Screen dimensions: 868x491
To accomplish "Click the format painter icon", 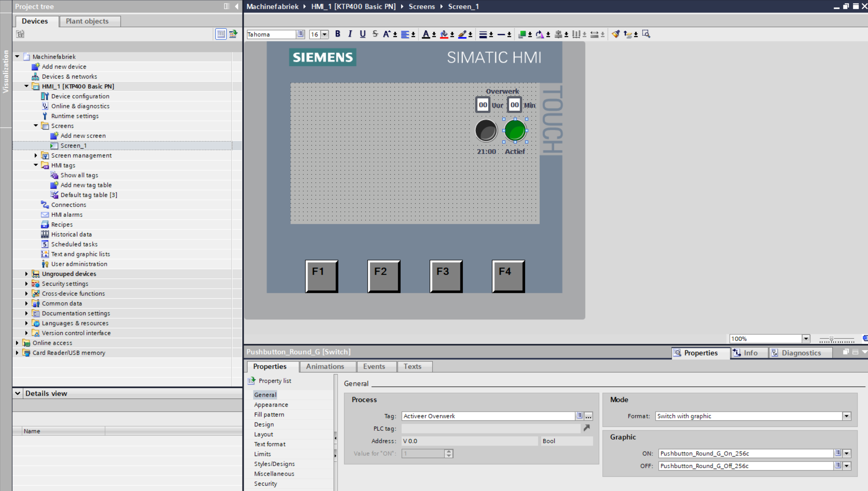I will click(x=616, y=34).
